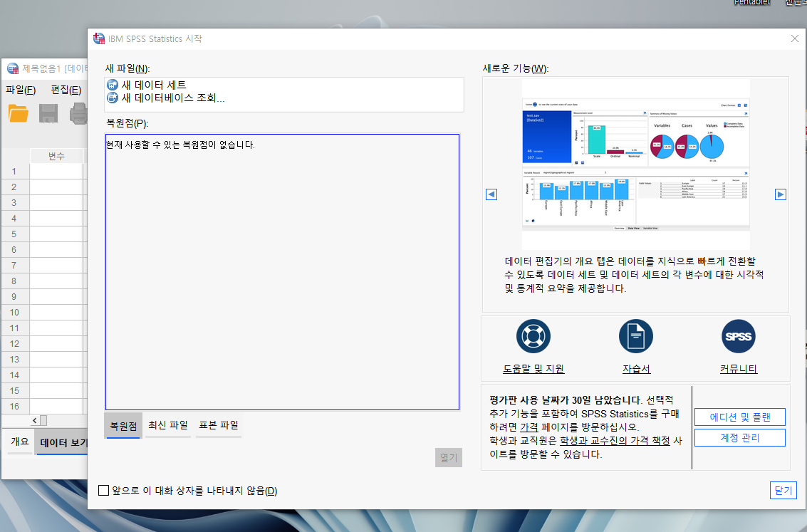807x532 pixels.
Task: Select the new database query icon
Action: coord(113,98)
